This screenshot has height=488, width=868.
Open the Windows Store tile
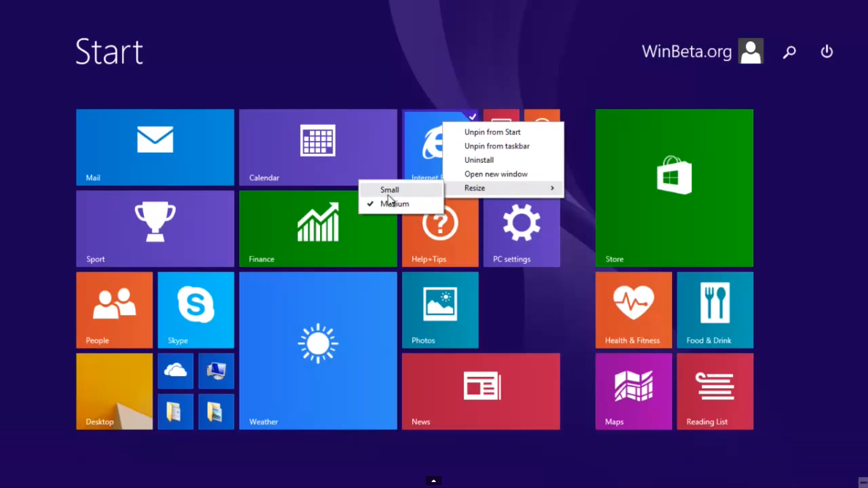[674, 188]
